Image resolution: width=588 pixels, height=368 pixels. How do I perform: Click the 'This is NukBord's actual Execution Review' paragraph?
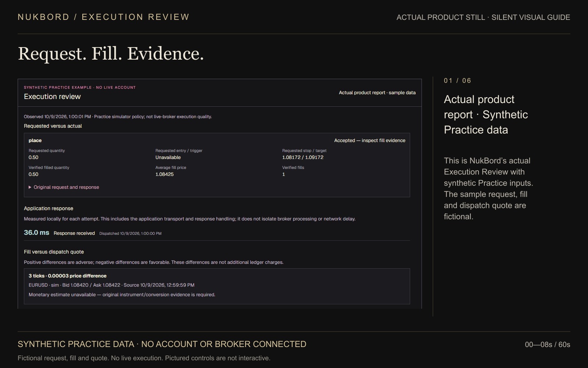coord(488,189)
